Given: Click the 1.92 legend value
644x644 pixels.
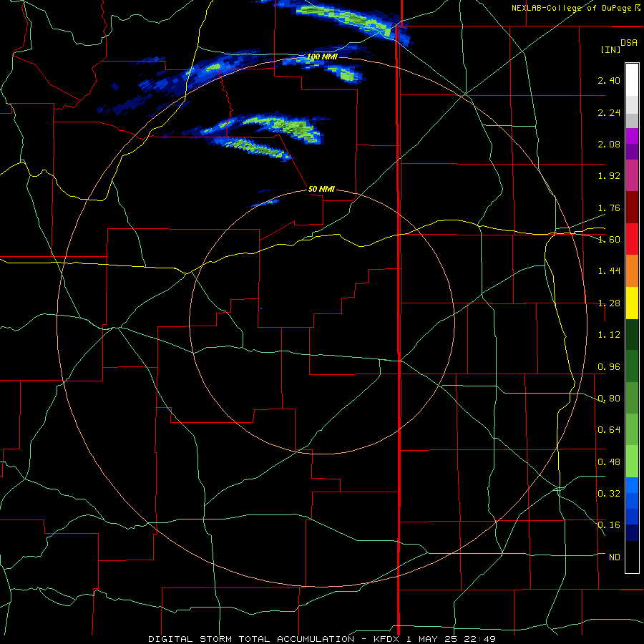Looking at the screenshot, I should click(x=609, y=175).
